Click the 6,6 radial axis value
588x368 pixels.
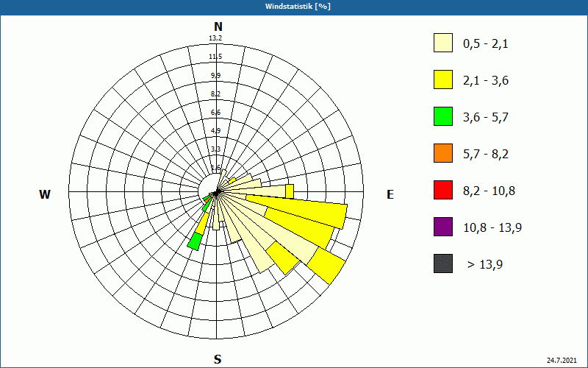215,113
